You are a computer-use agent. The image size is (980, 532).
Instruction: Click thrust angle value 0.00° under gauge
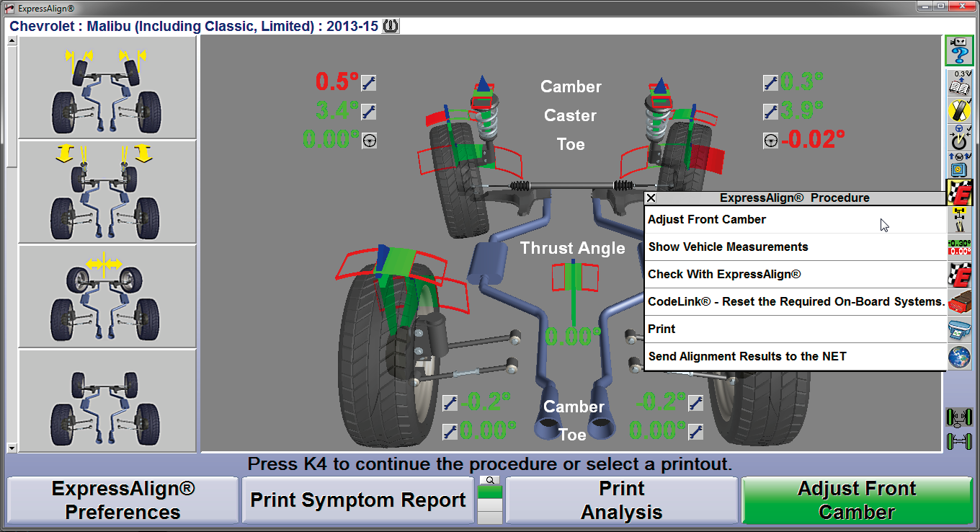pyautogui.click(x=573, y=337)
